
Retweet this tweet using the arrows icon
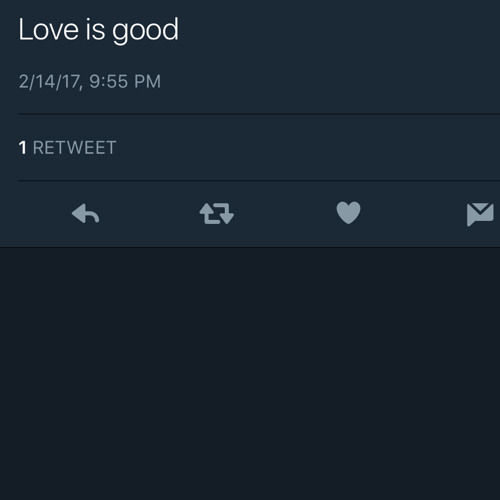click(x=217, y=213)
